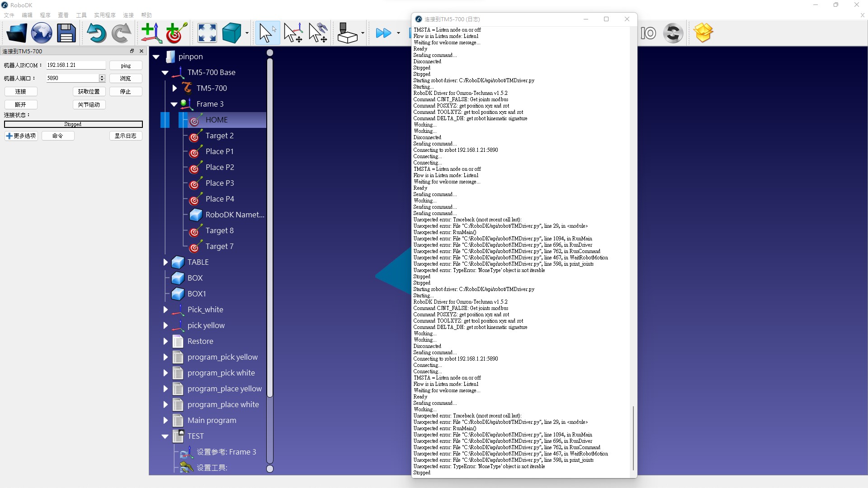The height and width of the screenshot is (488, 868).
Task: Click the 命令 button
Action: pyautogui.click(x=58, y=136)
